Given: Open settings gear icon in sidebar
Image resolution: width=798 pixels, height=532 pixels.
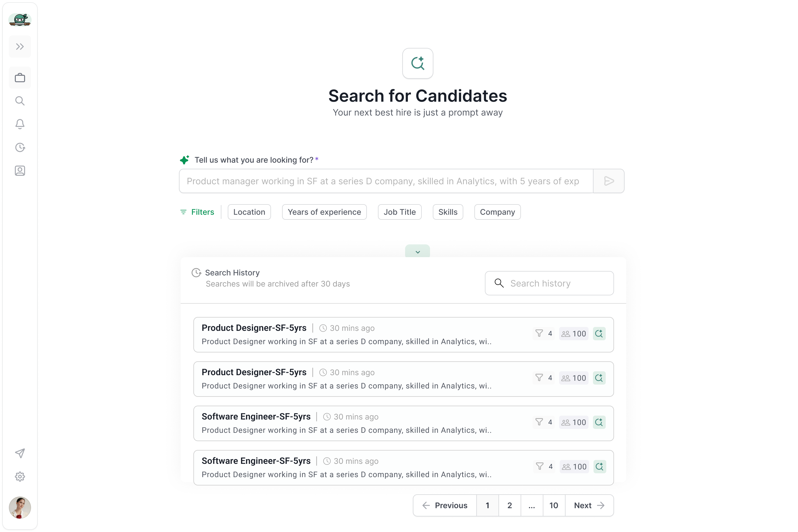Looking at the screenshot, I should (20, 477).
